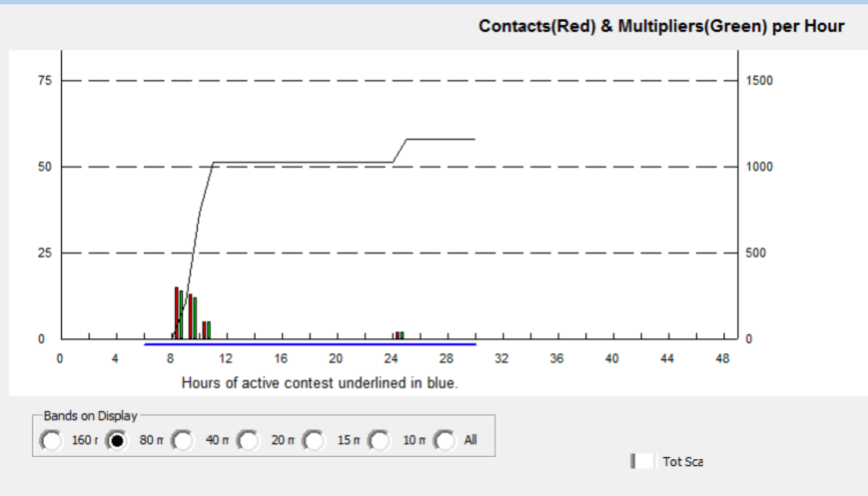Image resolution: width=868 pixels, height=496 pixels.
Task: Click the 'Hours of active contest' caption
Action: pos(320,382)
